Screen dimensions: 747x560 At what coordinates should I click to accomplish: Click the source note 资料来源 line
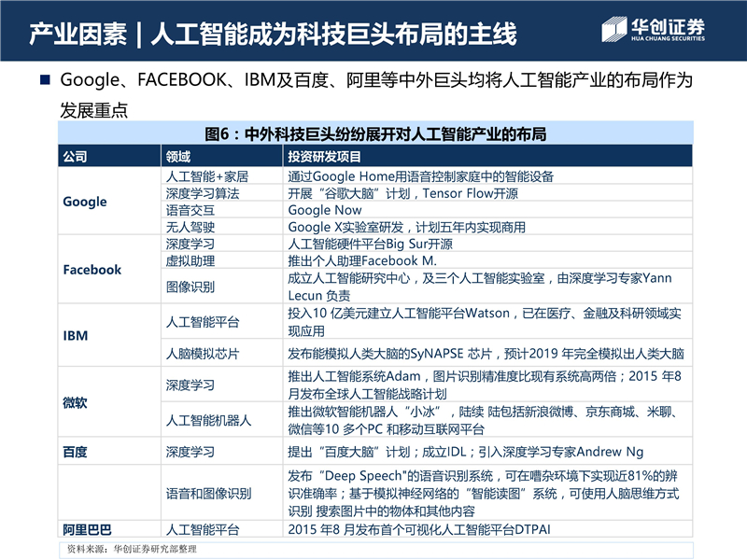132,549
